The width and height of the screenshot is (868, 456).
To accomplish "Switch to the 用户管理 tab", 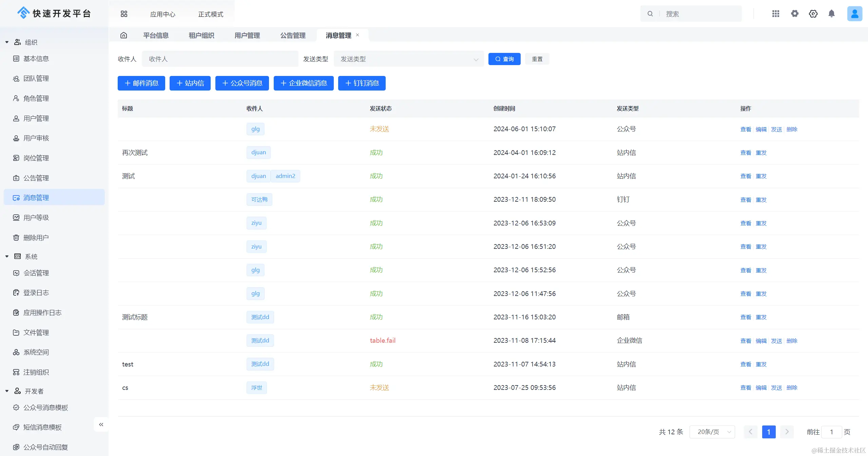I will click(x=247, y=35).
